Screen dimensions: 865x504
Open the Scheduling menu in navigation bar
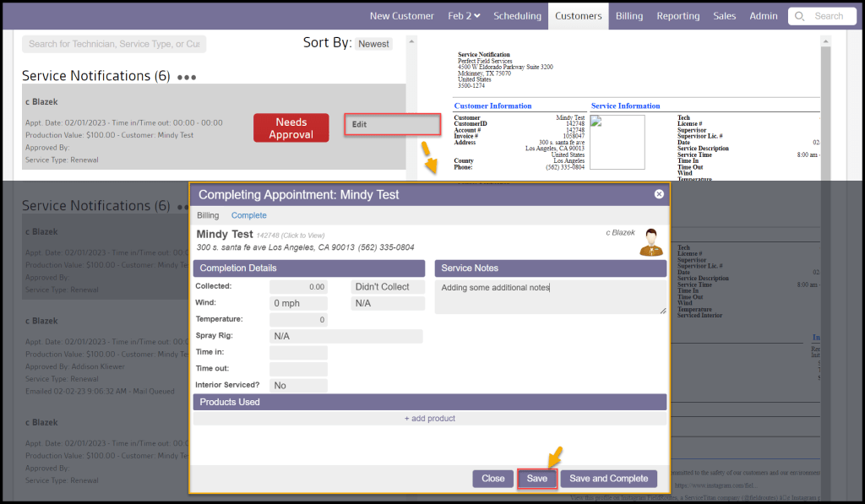pos(517,16)
